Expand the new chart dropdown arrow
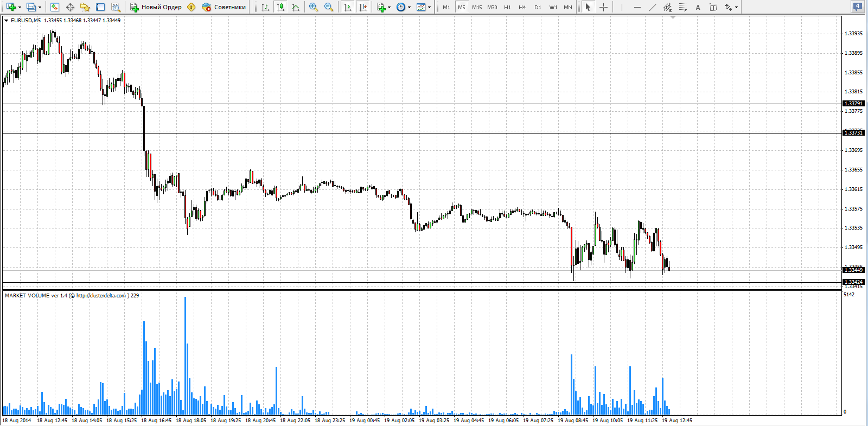This screenshot has height=426, width=868. (20, 7)
